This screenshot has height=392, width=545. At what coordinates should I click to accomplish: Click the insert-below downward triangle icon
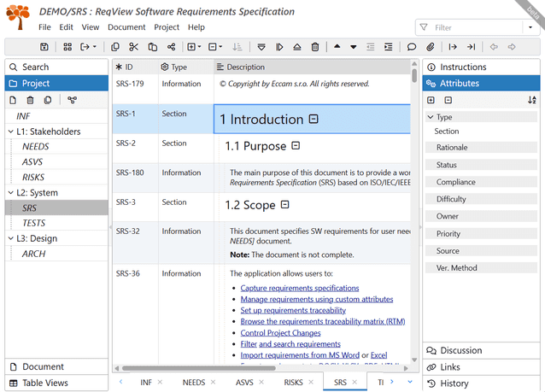[x=261, y=47]
